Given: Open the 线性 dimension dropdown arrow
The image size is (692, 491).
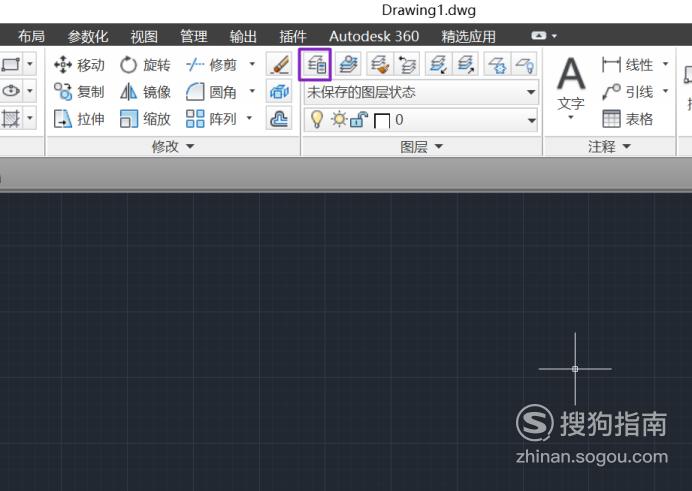Looking at the screenshot, I should coord(665,64).
